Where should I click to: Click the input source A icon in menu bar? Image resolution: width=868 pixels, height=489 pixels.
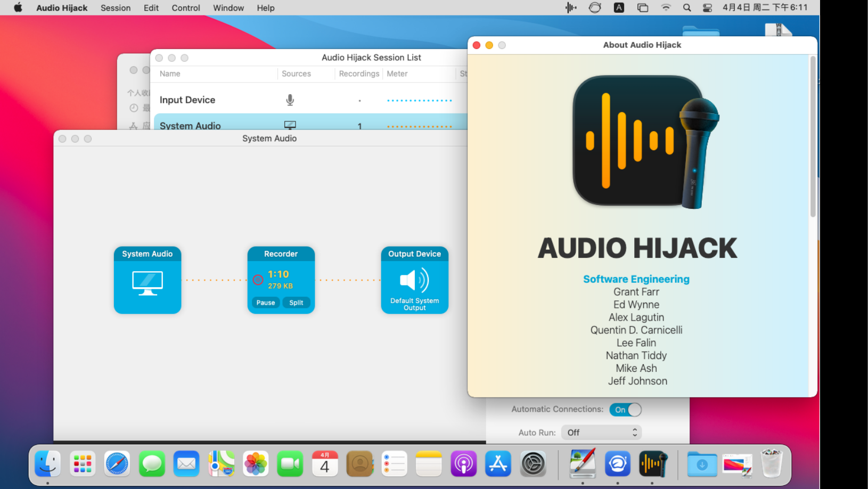619,7
